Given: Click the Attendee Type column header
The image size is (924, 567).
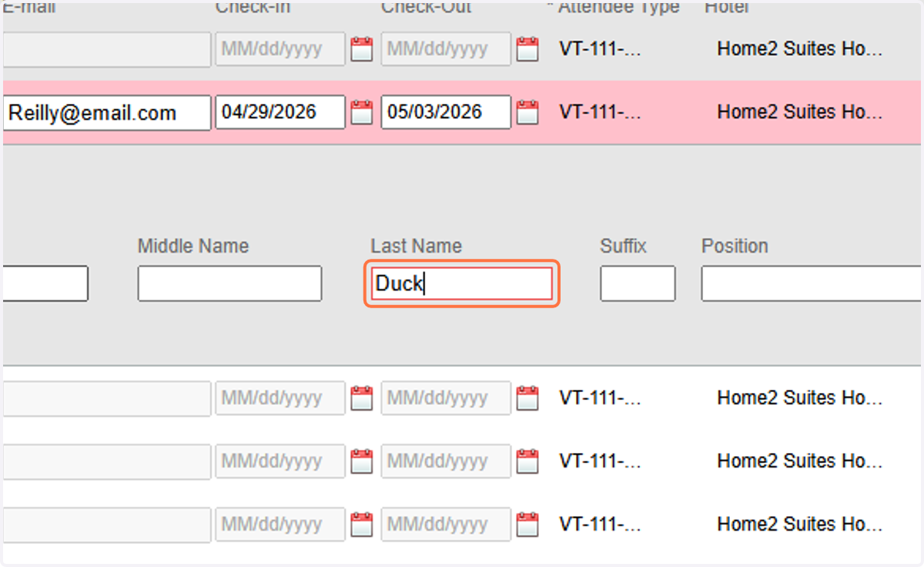Looking at the screenshot, I should coord(619,8).
